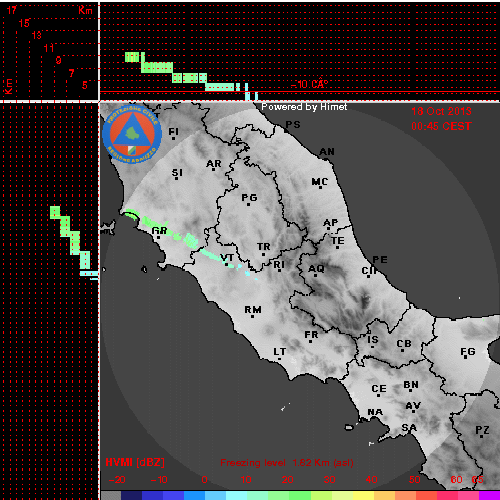The image size is (500, 500).
Task: Click the CB city label
Action: [x=404, y=344]
